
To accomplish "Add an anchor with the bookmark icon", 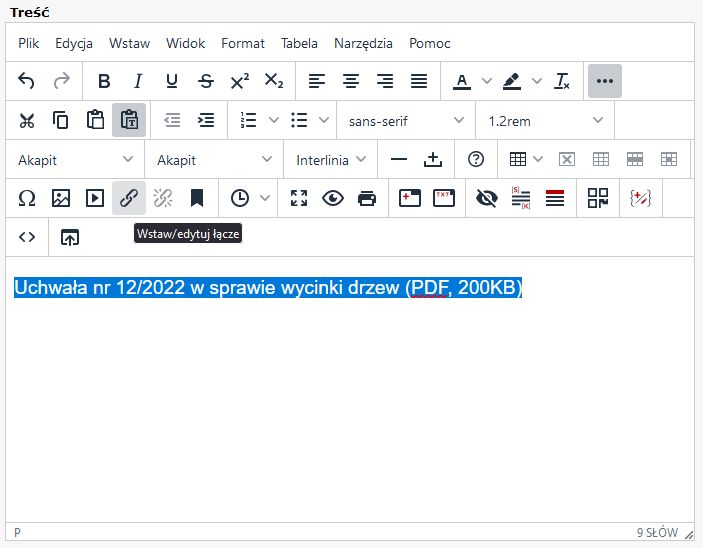I will click(x=197, y=198).
